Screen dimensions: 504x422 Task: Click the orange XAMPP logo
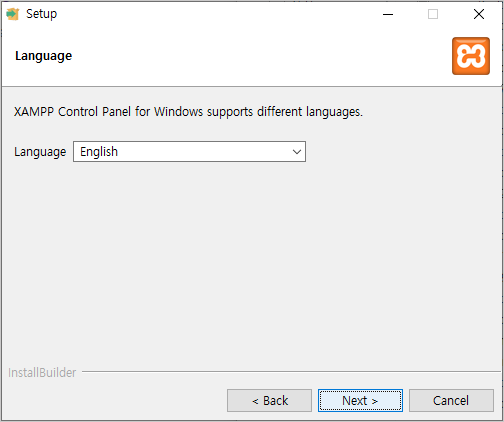coord(471,56)
